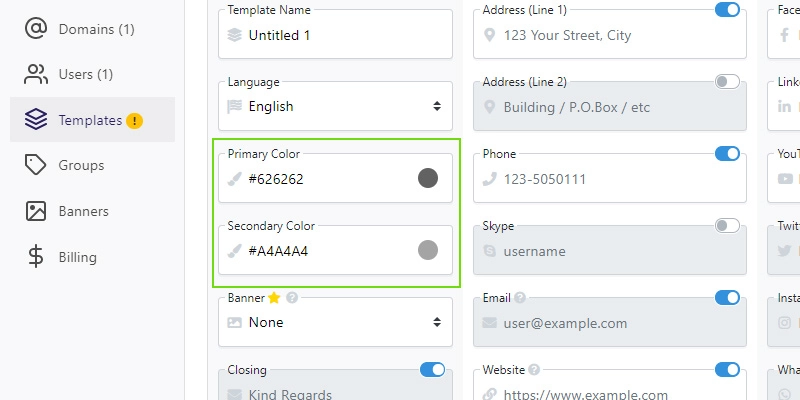Click the Users people icon
Screen dimensions: 800x400
pos(36,74)
